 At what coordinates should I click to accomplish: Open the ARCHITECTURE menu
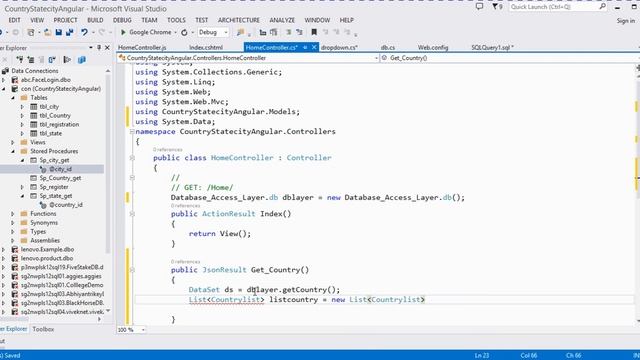[x=239, y=20]
